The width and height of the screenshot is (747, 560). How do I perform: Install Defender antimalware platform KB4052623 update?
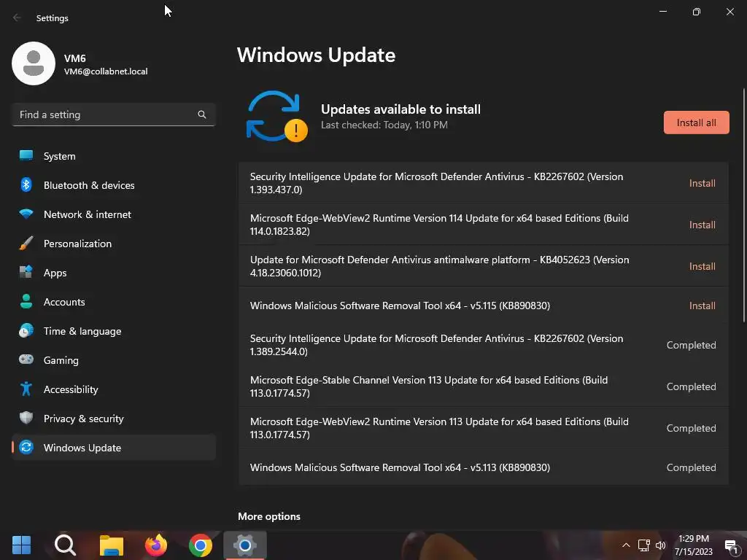pyautogui.click(x=703, y=266)
